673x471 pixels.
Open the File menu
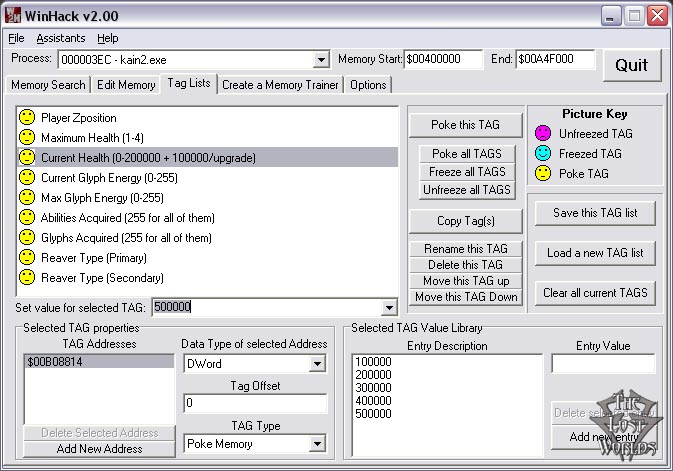16,38
